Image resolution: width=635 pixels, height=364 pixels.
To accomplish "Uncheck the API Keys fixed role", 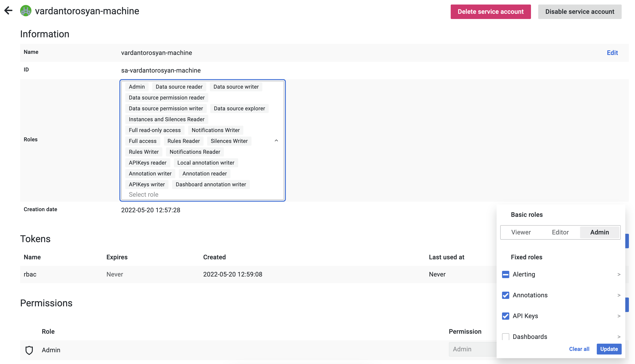I will point(505,316).
